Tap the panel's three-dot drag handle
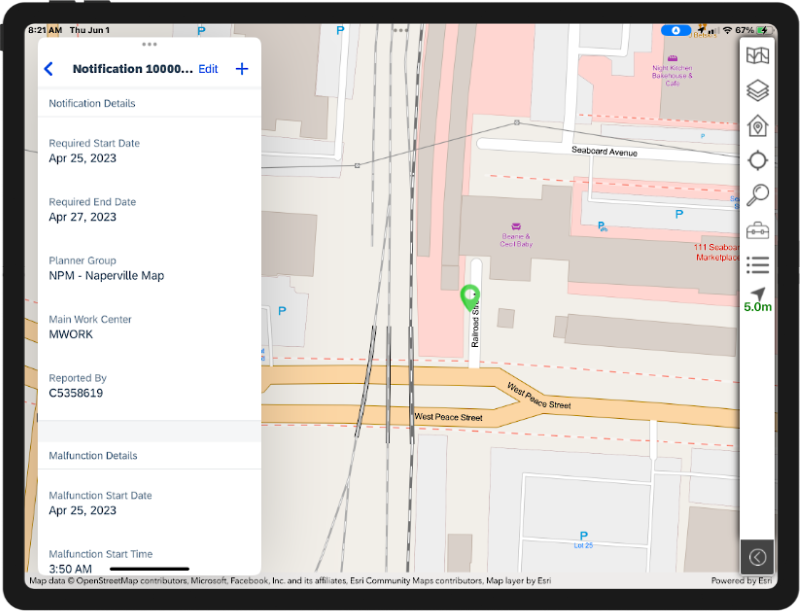800x611 pixels. tap(149, 44)
